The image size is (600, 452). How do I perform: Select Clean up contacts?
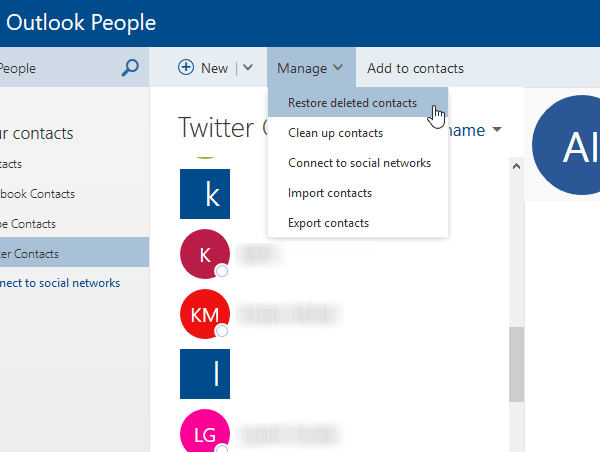358,133
